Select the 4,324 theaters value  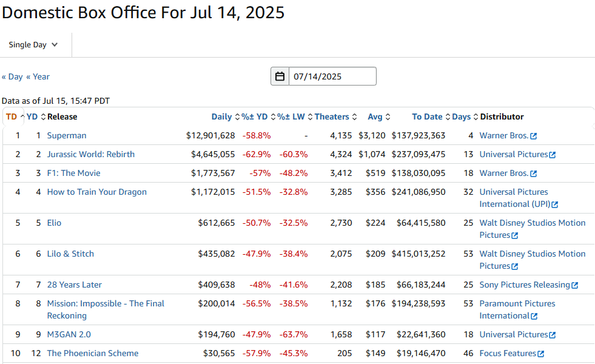pyautogui.click(x=341, y=154)
